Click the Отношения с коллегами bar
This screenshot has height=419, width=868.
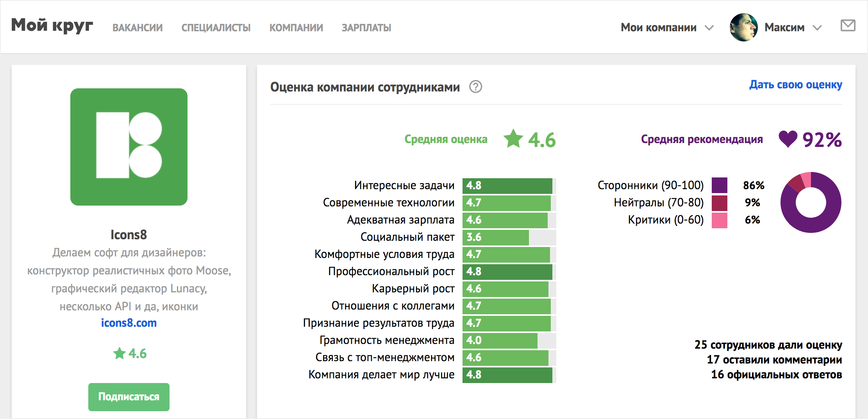(509, 306)
